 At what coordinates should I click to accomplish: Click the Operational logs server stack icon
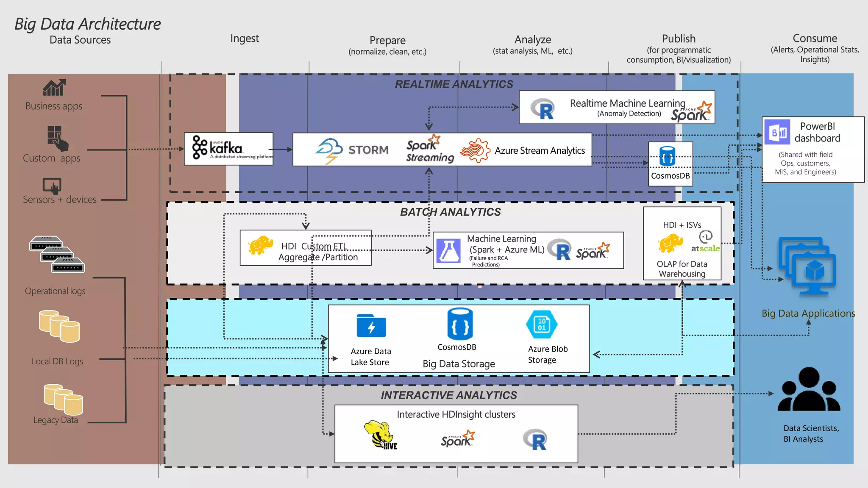click(57, 254)
